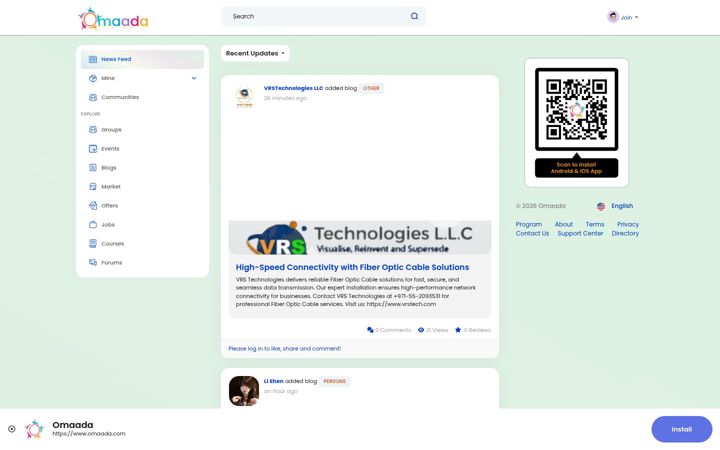Click the reviews star icon on VRS post

point(458,330)
